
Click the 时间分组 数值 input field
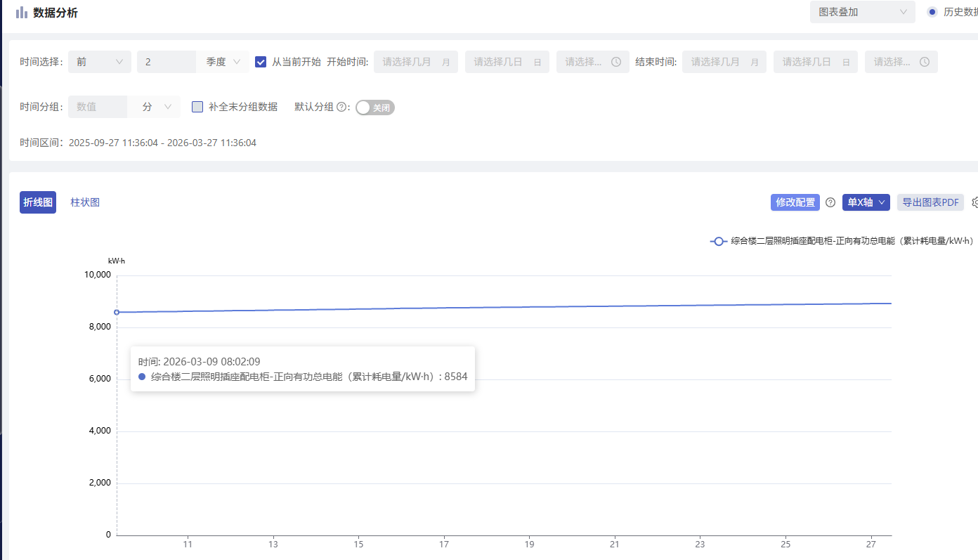pyautogui.click(x=97, y=107)
